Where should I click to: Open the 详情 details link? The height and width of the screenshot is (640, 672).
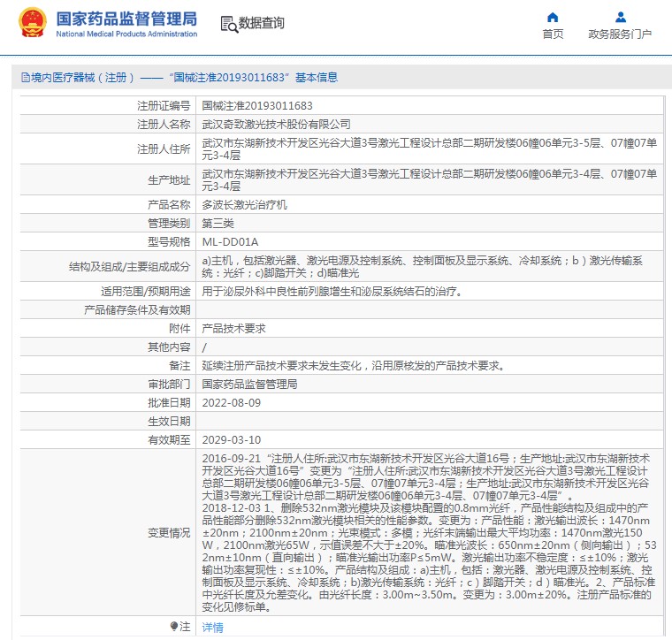pos(212,627)
